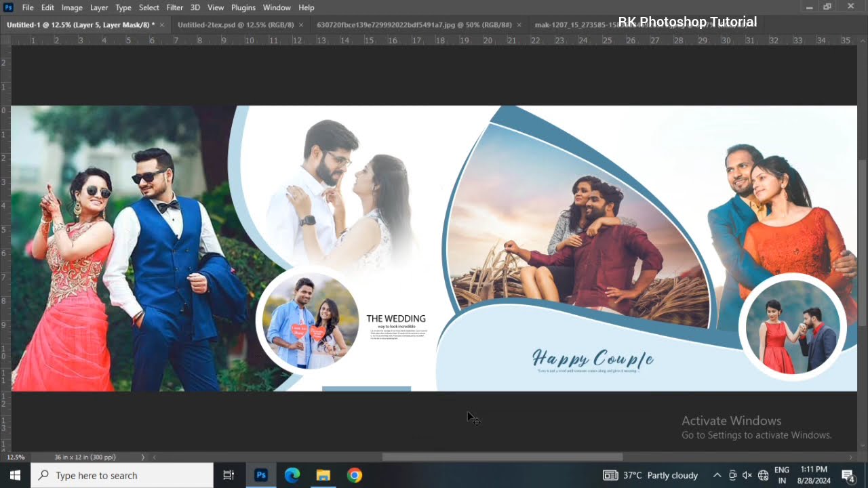Close the Untitled-1 document tab

[x=162, y=25]
